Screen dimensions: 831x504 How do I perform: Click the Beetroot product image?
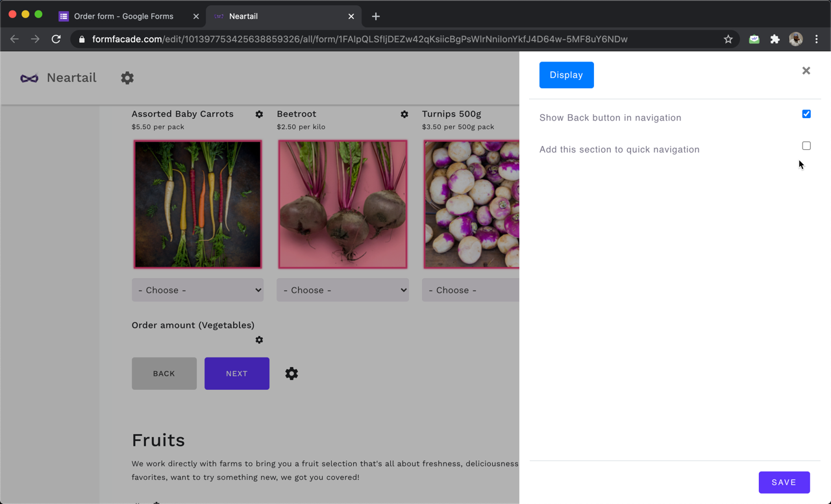(x=343, y=204)
